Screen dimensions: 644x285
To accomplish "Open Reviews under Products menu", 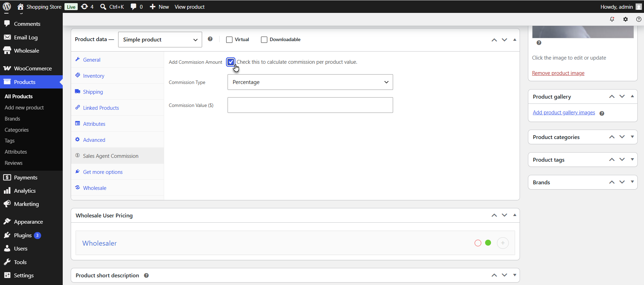I will (13, 163).
